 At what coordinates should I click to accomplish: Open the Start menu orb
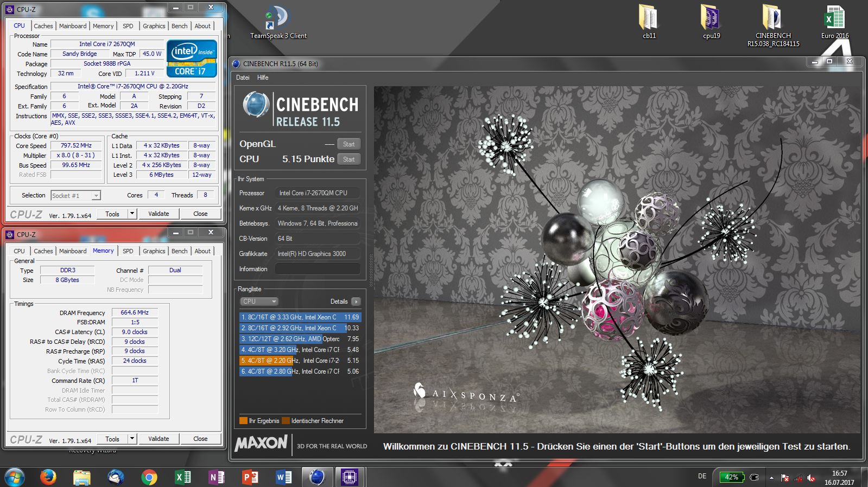[15, 477]
